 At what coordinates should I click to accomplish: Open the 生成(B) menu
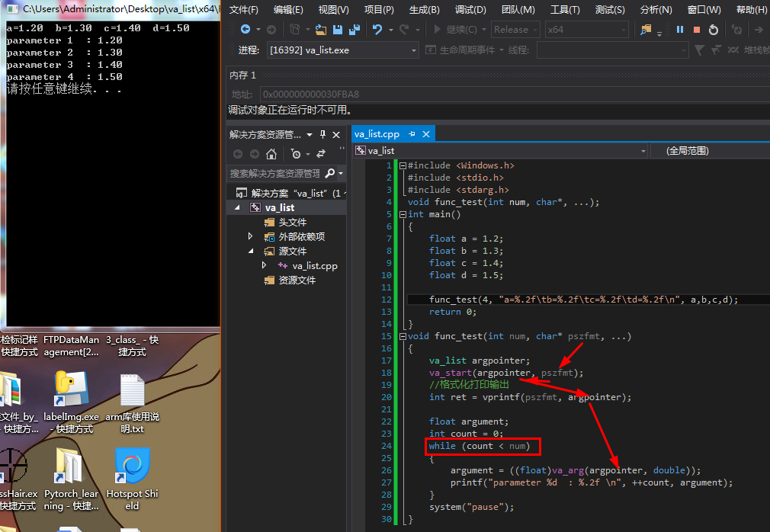(425, 10)
